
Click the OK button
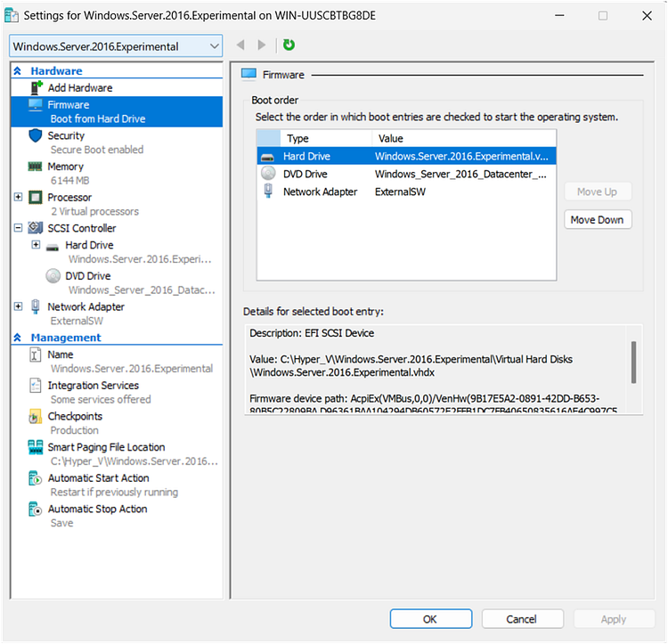[431, 619]
